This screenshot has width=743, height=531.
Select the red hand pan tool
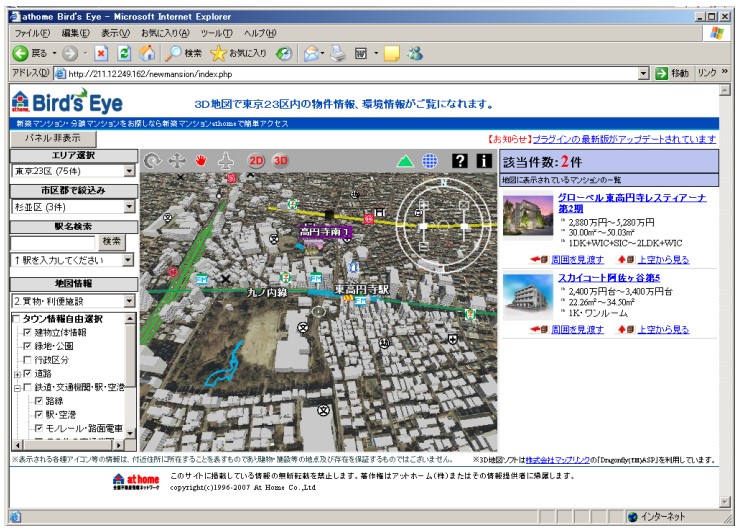[201, 161]
